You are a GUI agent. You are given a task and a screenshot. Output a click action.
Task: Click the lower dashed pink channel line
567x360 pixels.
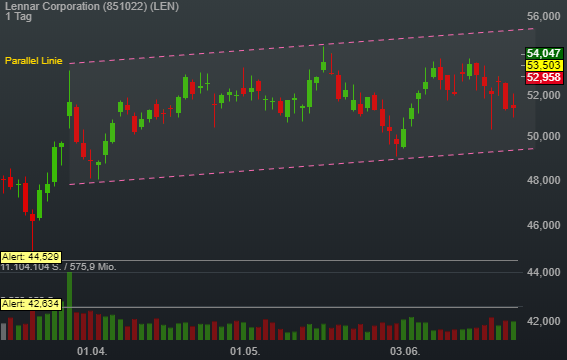click(x=302, y=167)
